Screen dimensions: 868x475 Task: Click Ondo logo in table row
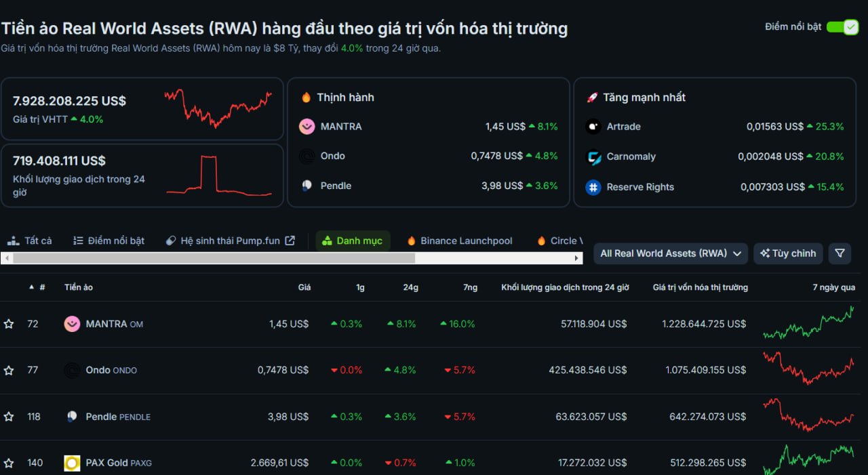[x=72, y=371]
